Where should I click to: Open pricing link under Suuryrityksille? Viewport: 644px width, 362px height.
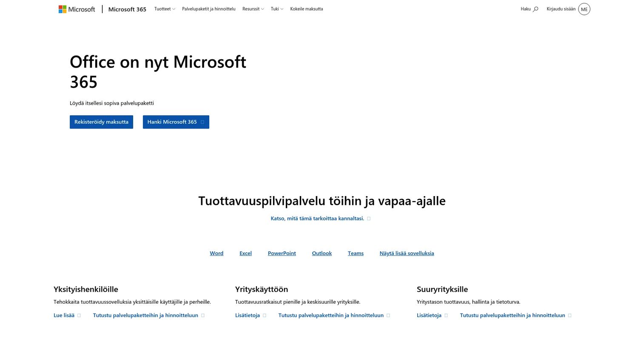pyautogui.click(x=516, y=315)
